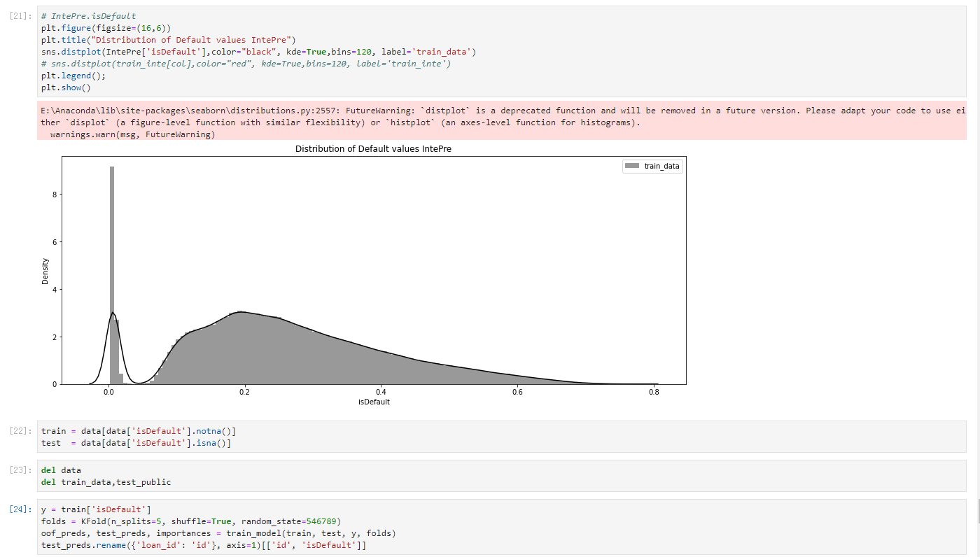Click the x-axis tick label 0.6
The image size is (980, 557).
[x=517, y=393]
